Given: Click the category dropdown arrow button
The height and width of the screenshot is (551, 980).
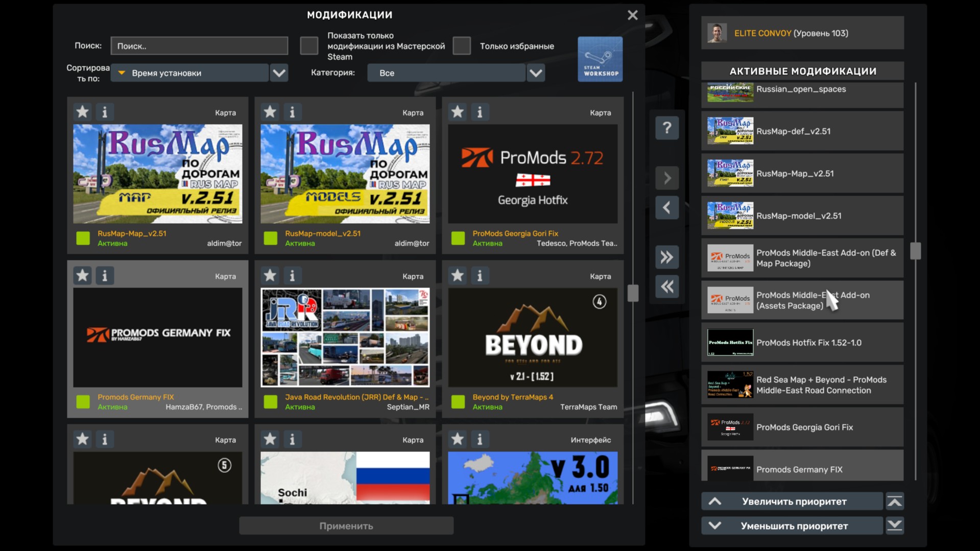Looking at the screenshot, I should point(536,73).
